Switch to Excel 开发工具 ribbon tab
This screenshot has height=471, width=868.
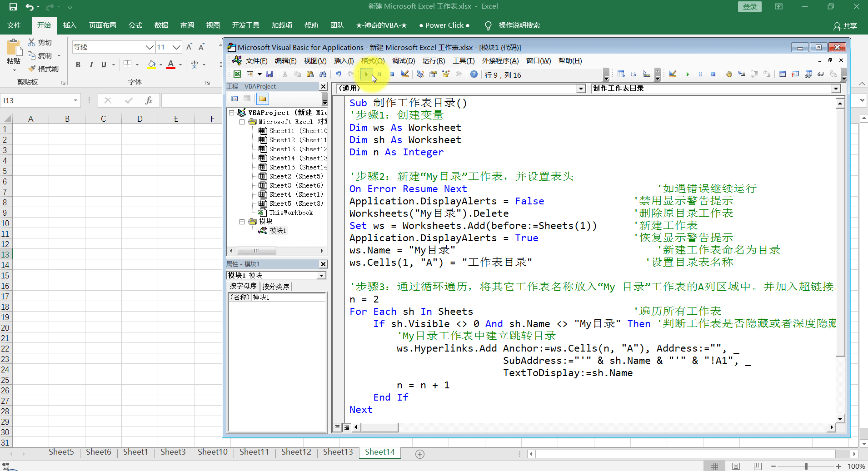(x=245, y=25)
